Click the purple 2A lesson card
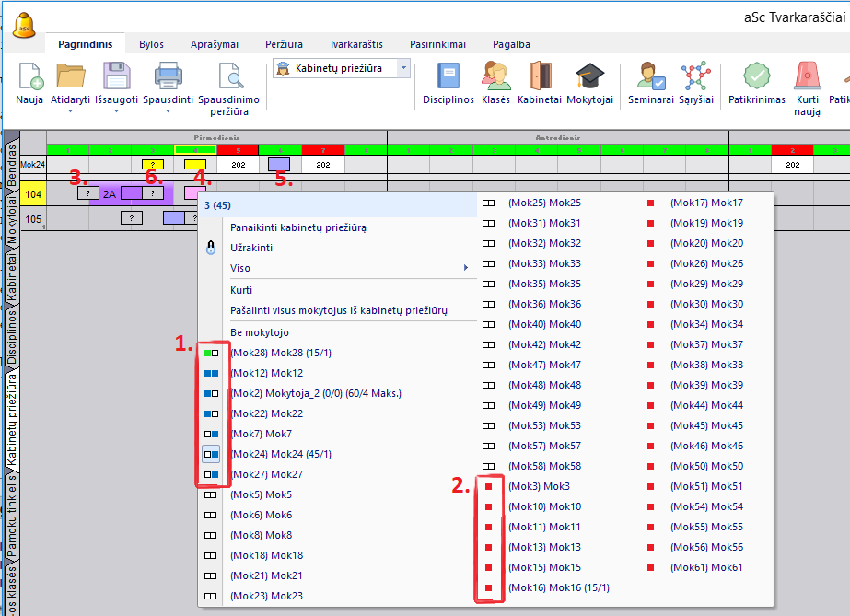Screen dimensions: 850x616 pyautogui.click(x=109, y=193)
